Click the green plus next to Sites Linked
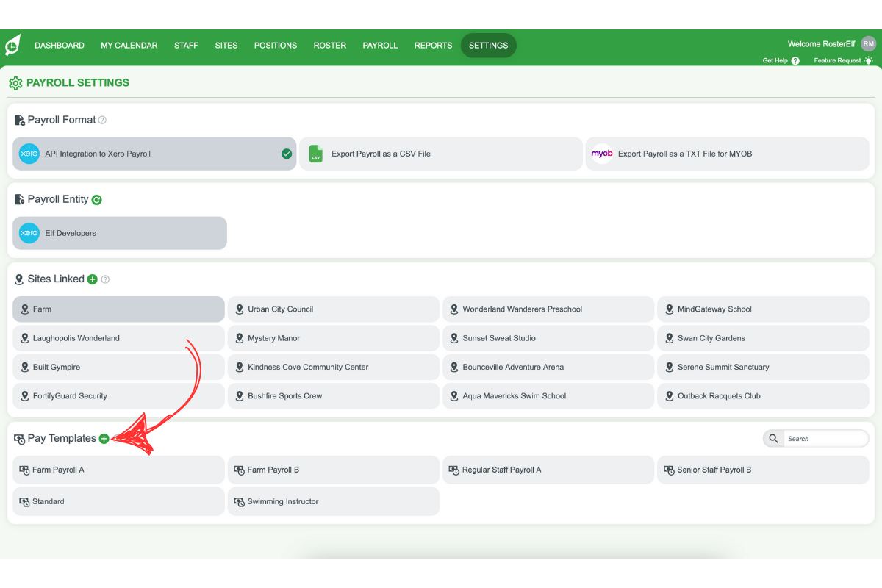Viewport: 882px width, 588px height. pos(92,279)
